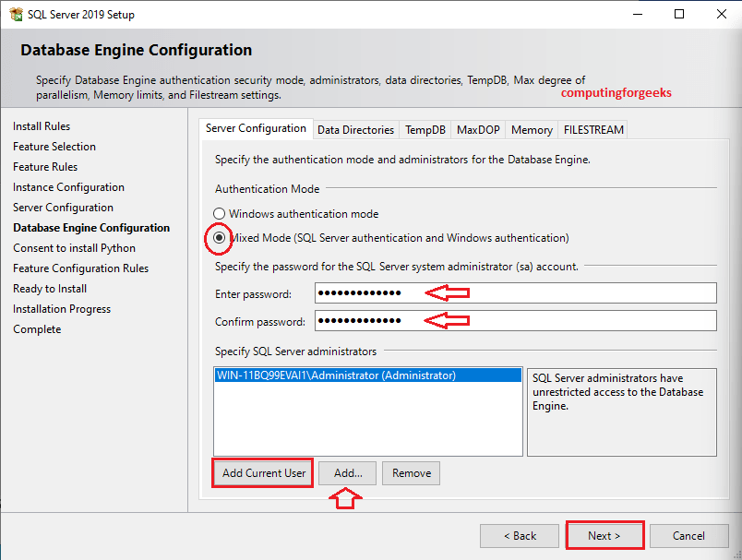Open the Memory tab
742x560 pixels.
(x=531, y=129)
